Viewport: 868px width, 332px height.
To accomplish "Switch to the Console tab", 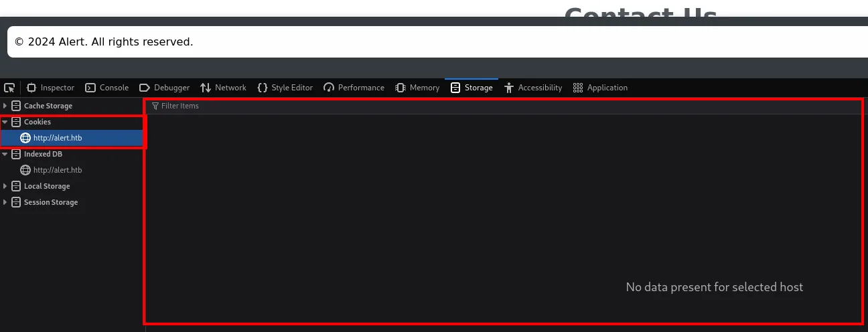I will click(107, 88).
